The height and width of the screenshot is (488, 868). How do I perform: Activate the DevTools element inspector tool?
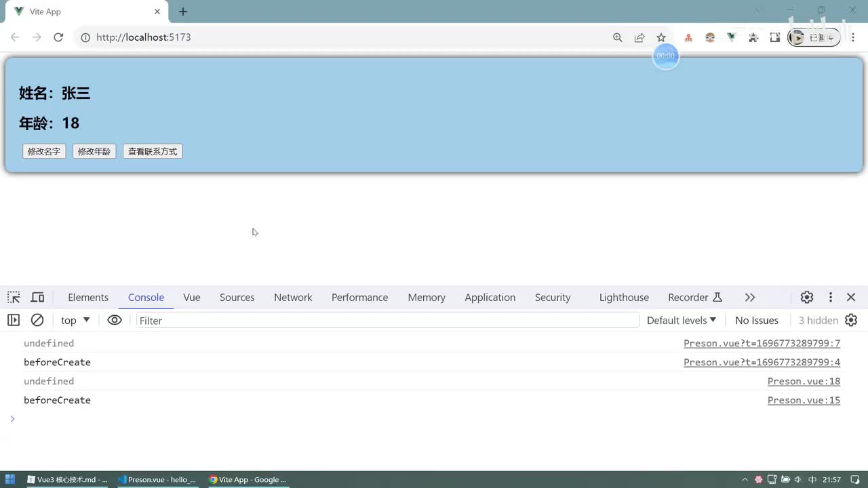(14, 298)
